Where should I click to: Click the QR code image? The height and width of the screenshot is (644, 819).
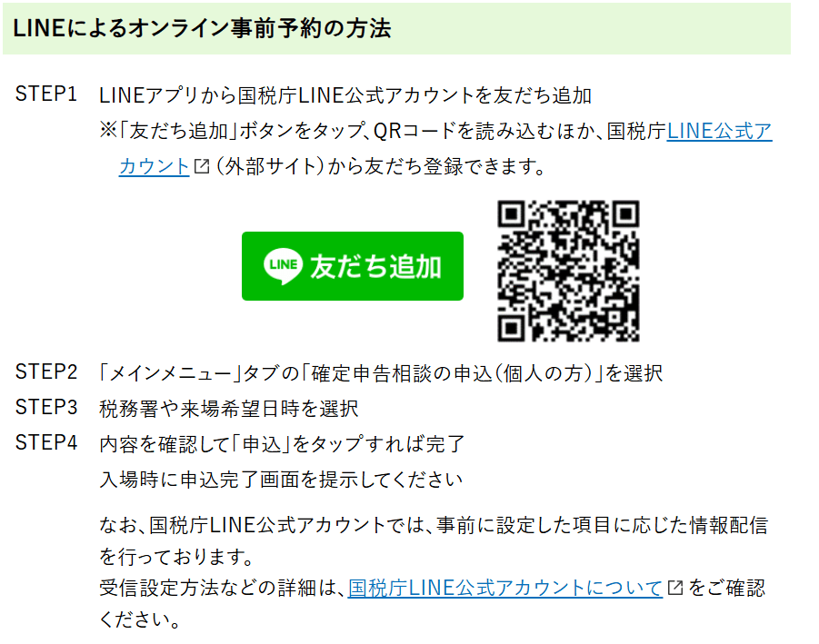click(x=568, y=271)
